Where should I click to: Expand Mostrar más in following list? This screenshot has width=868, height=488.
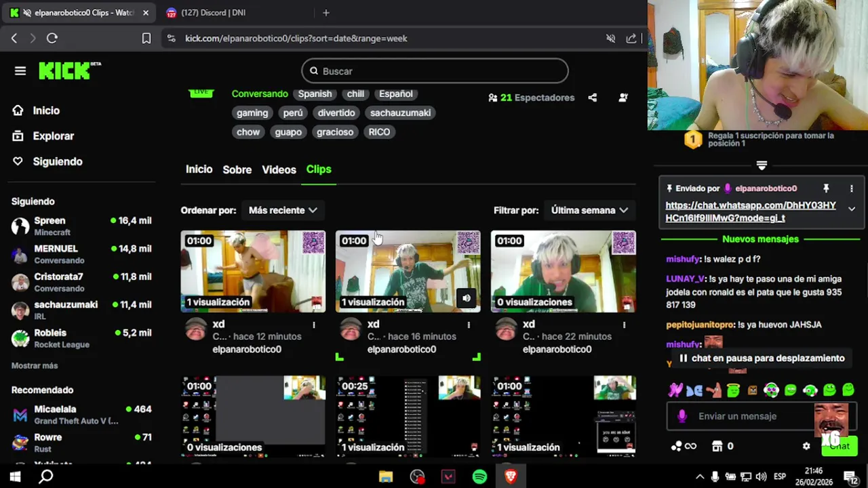pos(35,366)
